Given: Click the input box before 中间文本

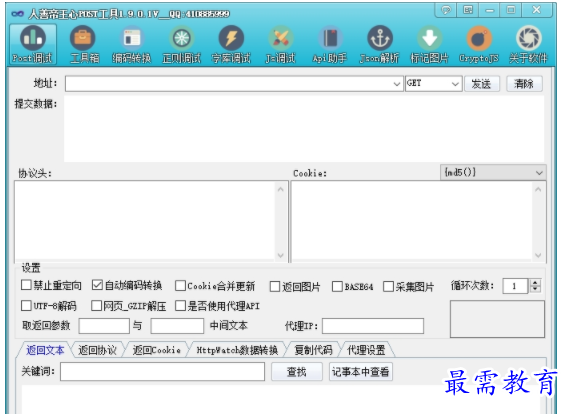Looking at the screenshot, I should click(177, 326).
